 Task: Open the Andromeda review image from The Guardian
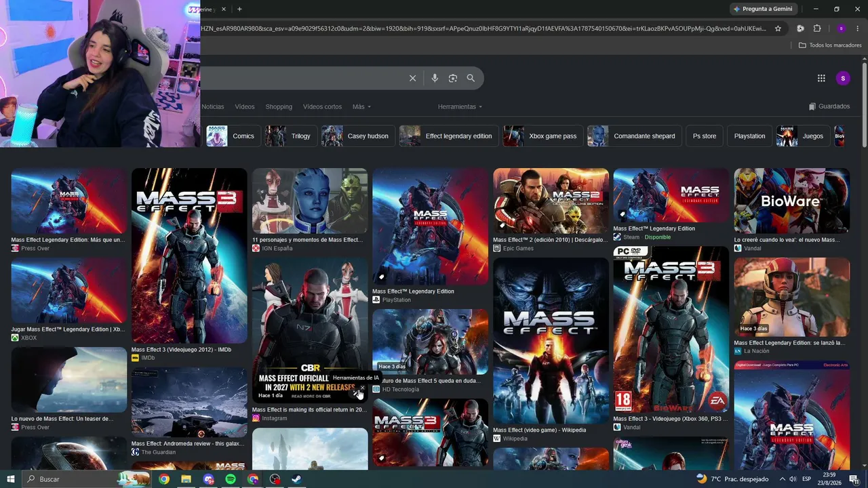(189, 403)
